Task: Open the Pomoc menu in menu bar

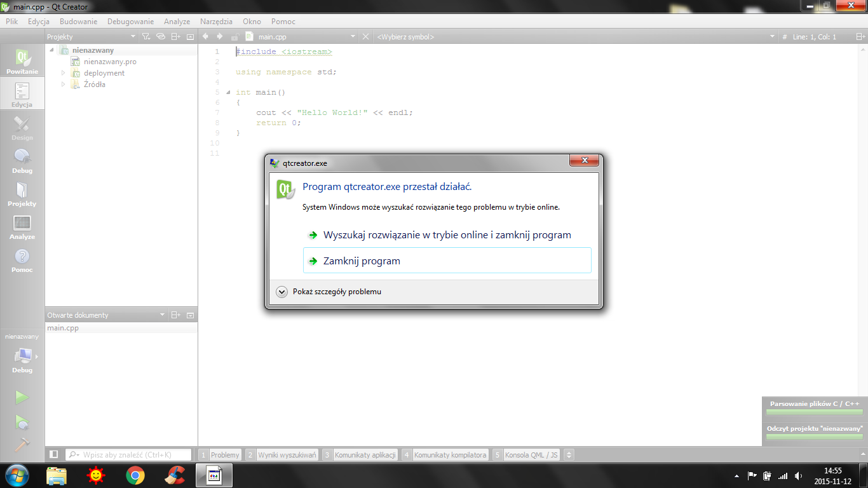Action: coord(283,22)
